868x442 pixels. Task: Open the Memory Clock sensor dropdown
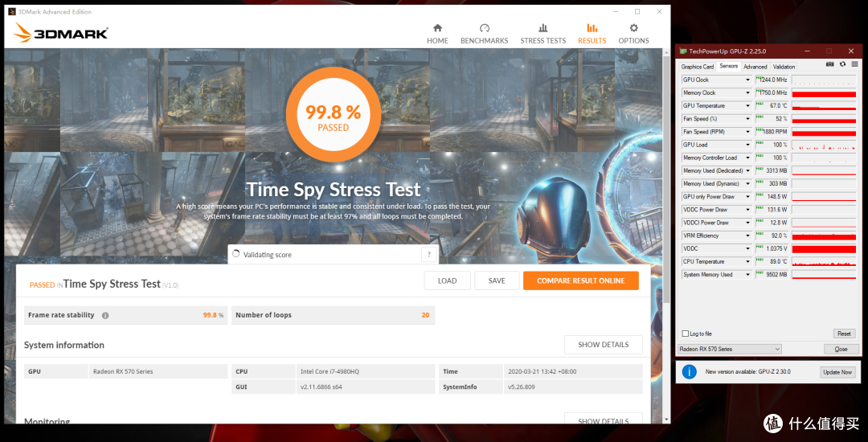[x=748, y=93]
